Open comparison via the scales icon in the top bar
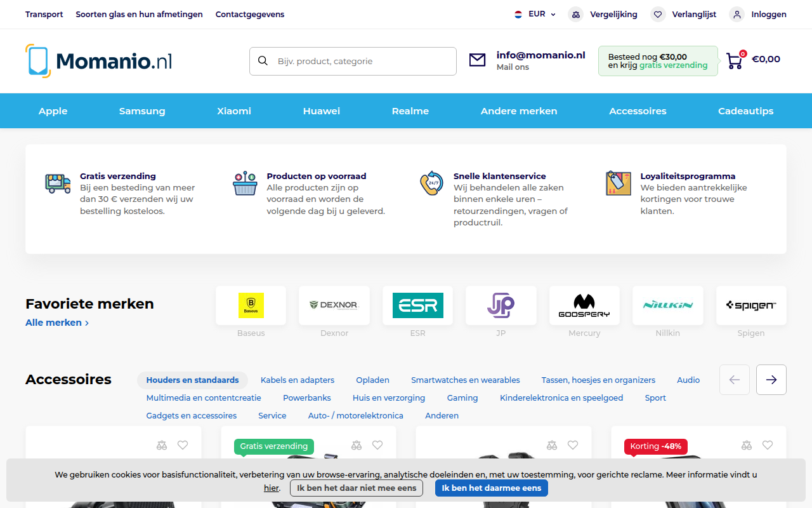The image size is (812, 508). point(575,14)
